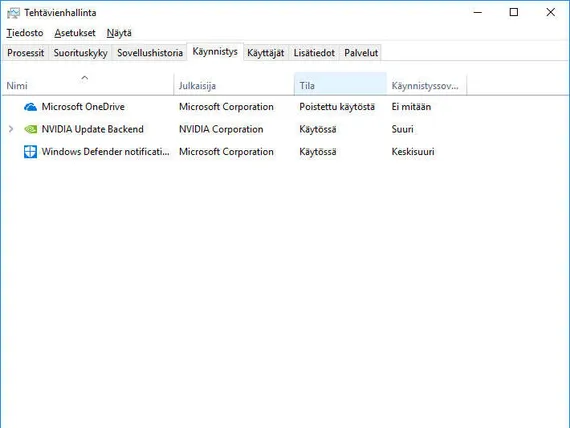This screenshot has width=570, height=428.
Task: Switch to the Suorituskyky tab
Action: tap(80, 53)
